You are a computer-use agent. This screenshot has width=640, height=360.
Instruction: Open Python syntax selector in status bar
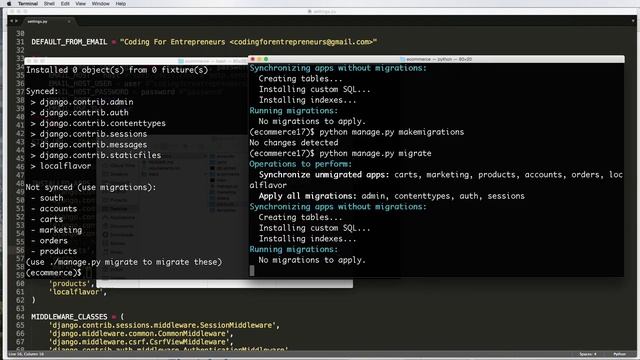point(620,354)
